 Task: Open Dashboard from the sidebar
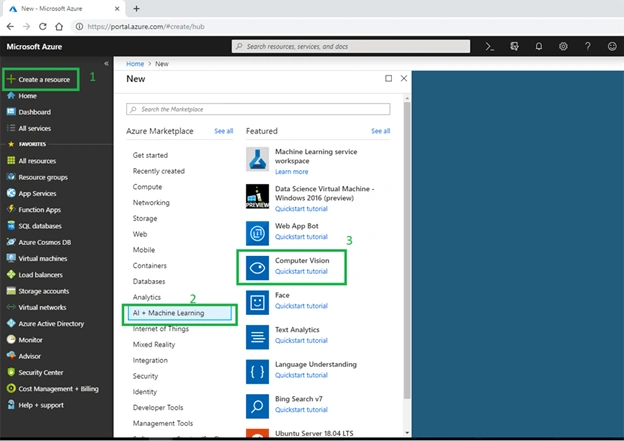[35, 112]
